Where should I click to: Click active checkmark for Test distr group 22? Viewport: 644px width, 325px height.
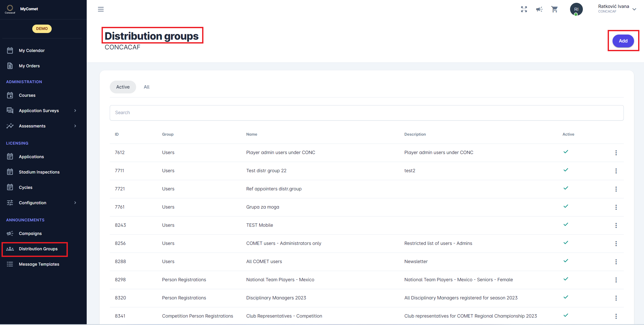(x=566, y=170)
